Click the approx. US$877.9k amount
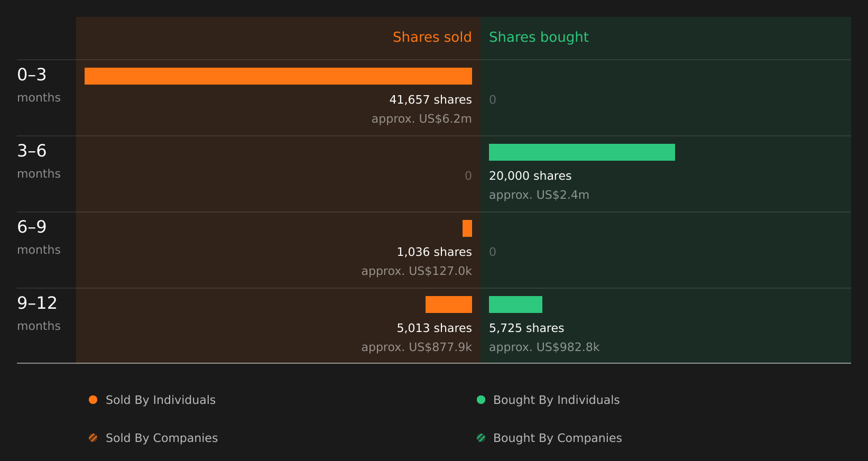This screenshot has width=868, height=461. tap(417, 347)
